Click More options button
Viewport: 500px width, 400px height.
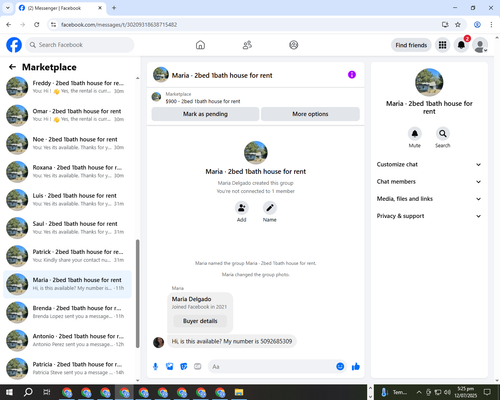(x=310, y=114)
